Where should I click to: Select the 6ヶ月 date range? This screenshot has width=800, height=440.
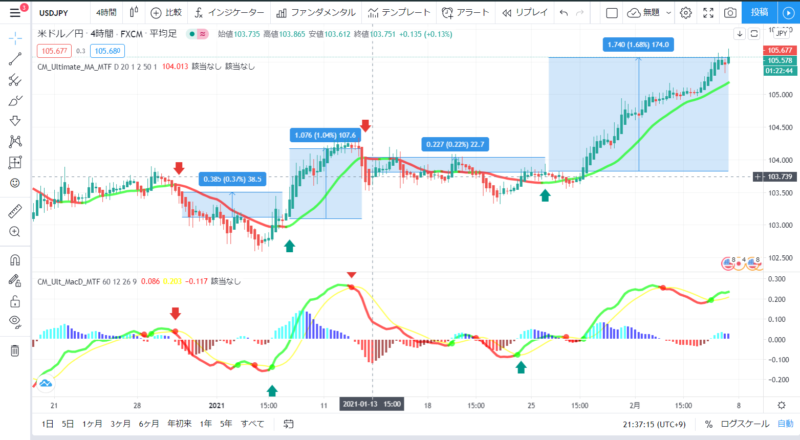148,424
